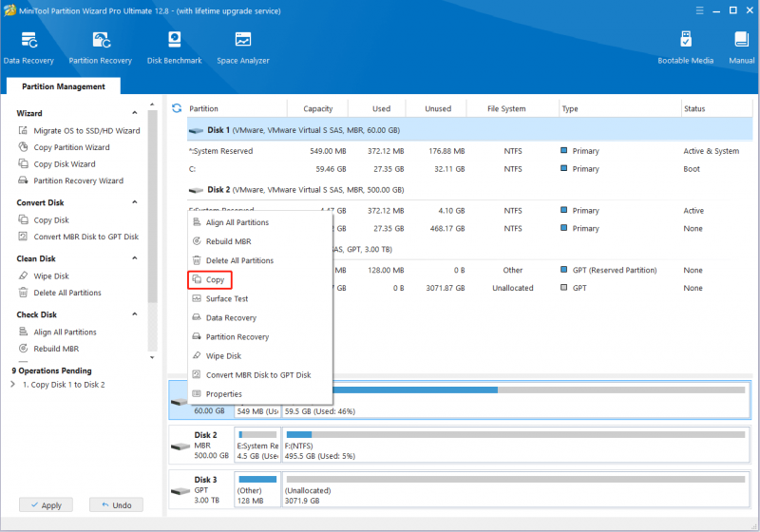
Task: Click the E:System Re partition block on Disk 2
Action: point(257,445)
